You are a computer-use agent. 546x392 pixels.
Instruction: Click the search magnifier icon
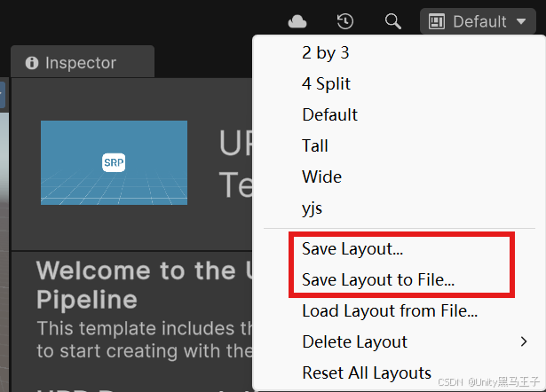(393, 21)
